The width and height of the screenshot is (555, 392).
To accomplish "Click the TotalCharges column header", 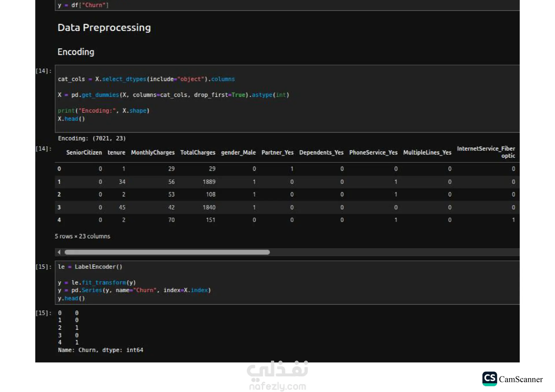I will coord(198,153).
